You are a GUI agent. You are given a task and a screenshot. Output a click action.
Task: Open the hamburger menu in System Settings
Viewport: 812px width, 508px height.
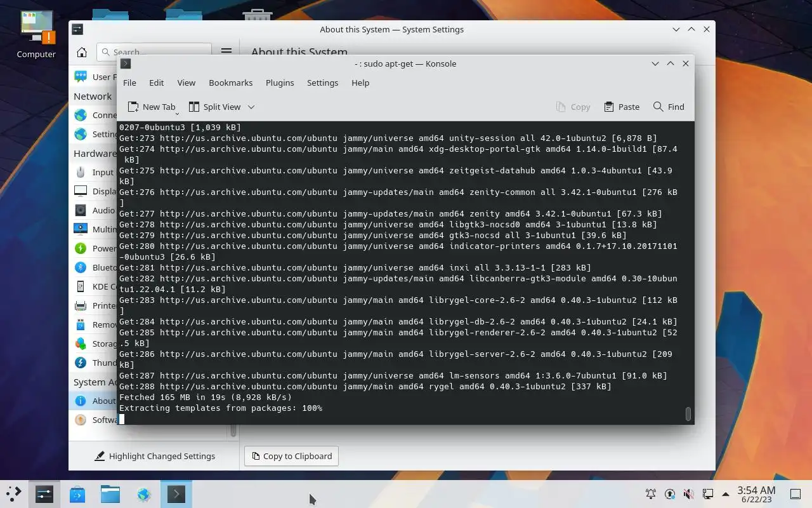[x=226, y=52]
